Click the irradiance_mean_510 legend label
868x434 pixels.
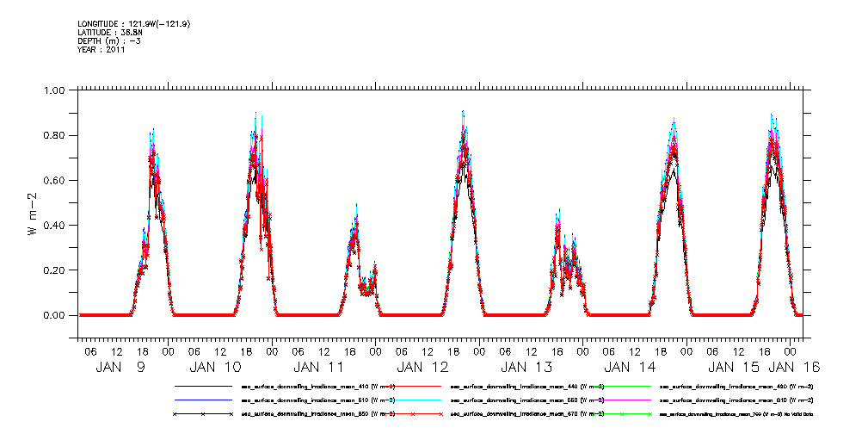click(317, 400)
